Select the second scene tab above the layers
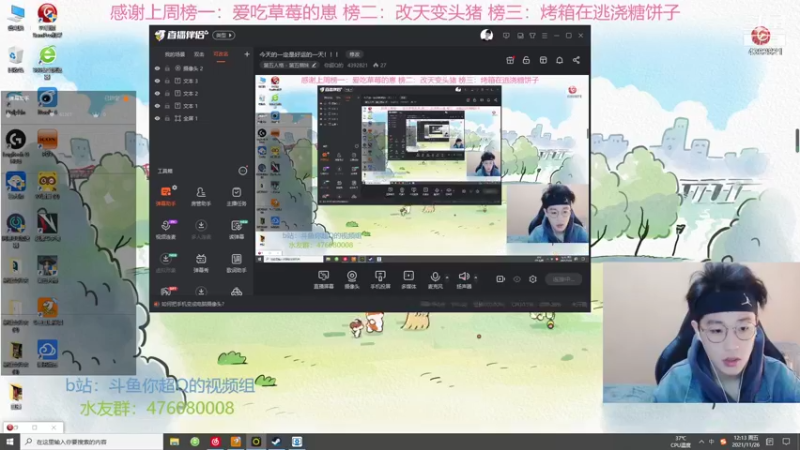Screen dimensions: 800x450 pyautogui.click(x=199, y=54)
